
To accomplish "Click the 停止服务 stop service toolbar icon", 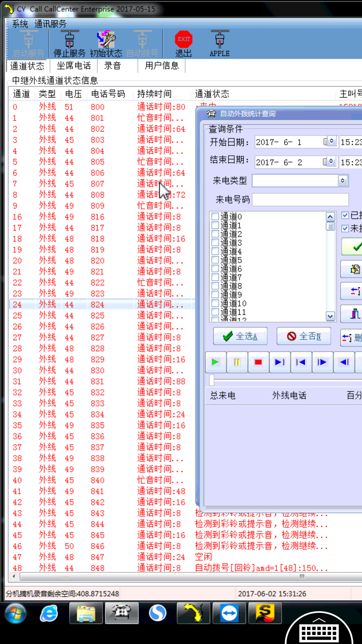I will click(x=70, y=44).
